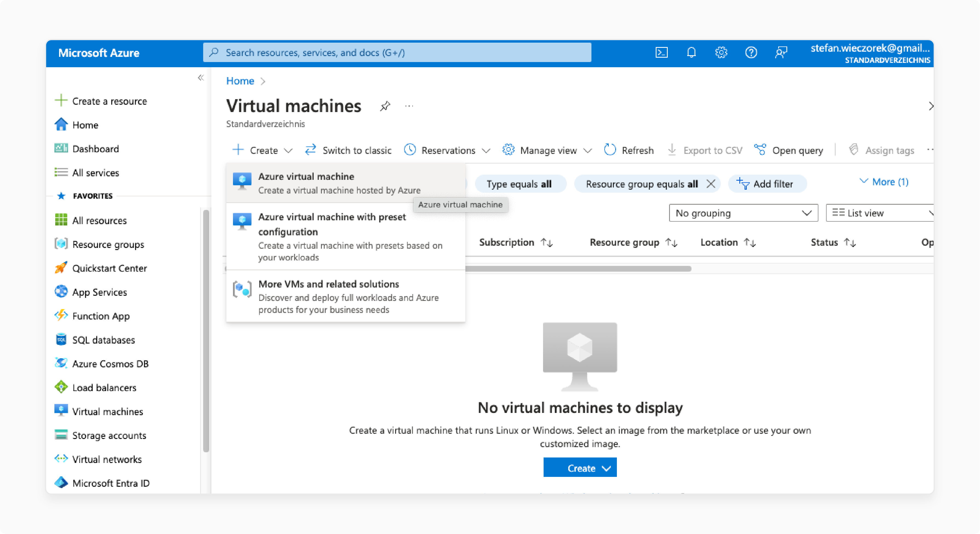Open App Services favorite
Viewport: 980px width, 534px height.
[91, 292]
